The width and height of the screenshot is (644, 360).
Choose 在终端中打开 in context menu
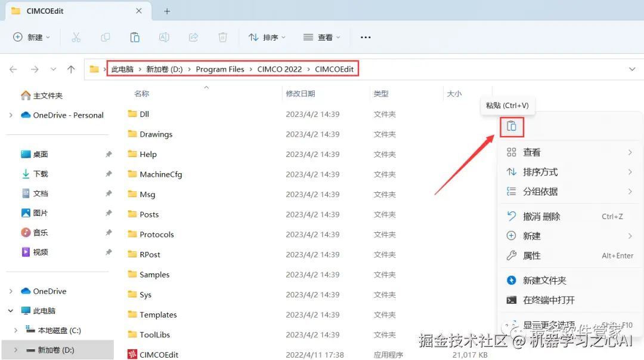click(569, 300)
